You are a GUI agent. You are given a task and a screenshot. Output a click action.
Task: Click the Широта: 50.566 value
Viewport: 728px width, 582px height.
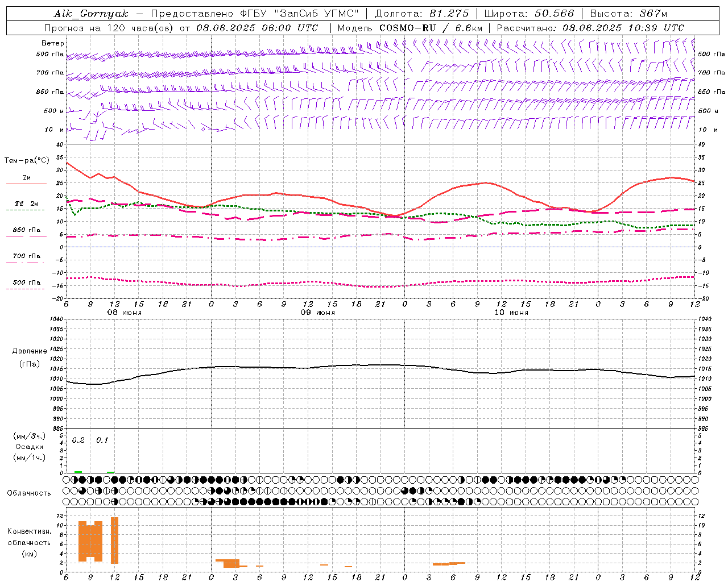[529, 14]
